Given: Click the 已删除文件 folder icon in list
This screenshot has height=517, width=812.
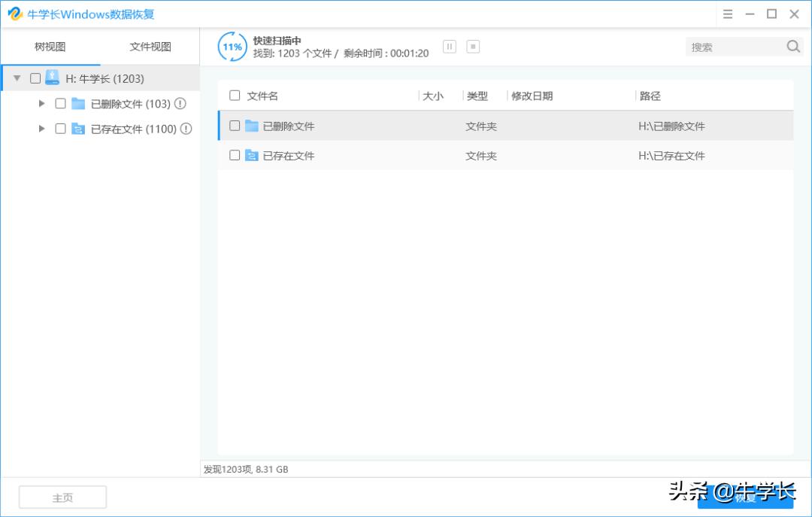Looking at the screenshot, I should click(253, 126).
